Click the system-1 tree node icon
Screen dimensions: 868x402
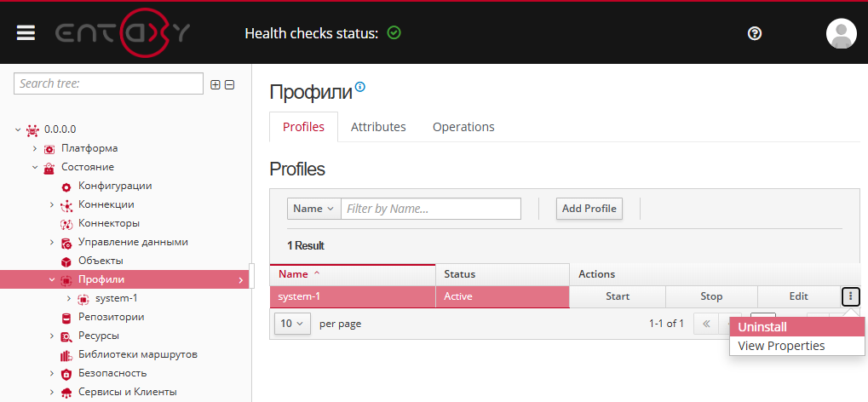[x=83, y=299]
